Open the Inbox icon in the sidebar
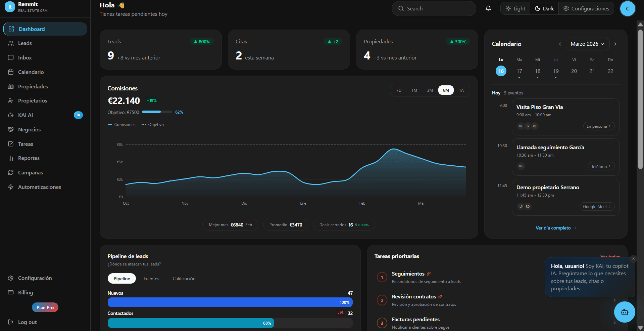The height and width of the screenshot is (331, 644). coord(11,57)
